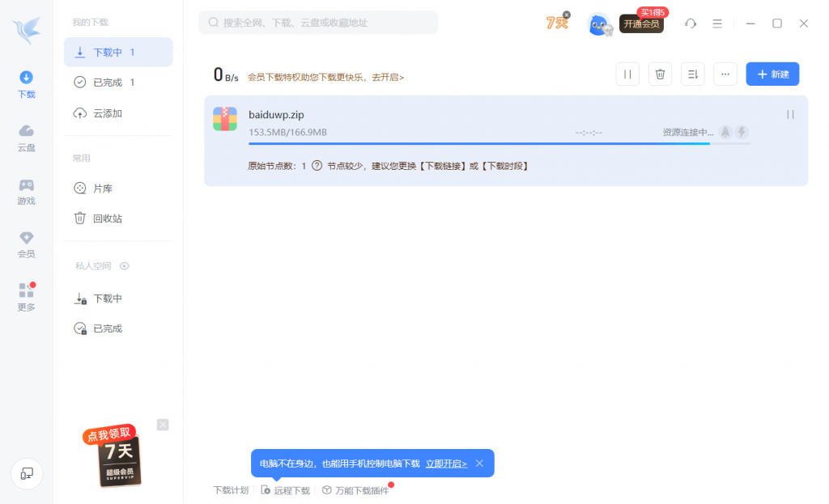Click the 新建 new task button
Image resolution: width=829 pixels, height=504 pixels.
pyautogui.click(x=772, y=74)
